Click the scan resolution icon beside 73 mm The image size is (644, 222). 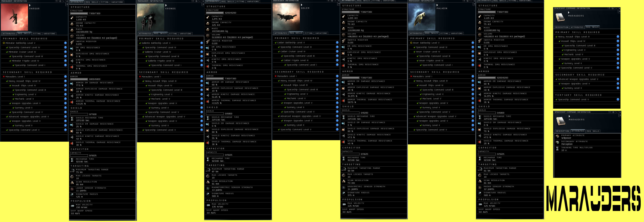343,181
